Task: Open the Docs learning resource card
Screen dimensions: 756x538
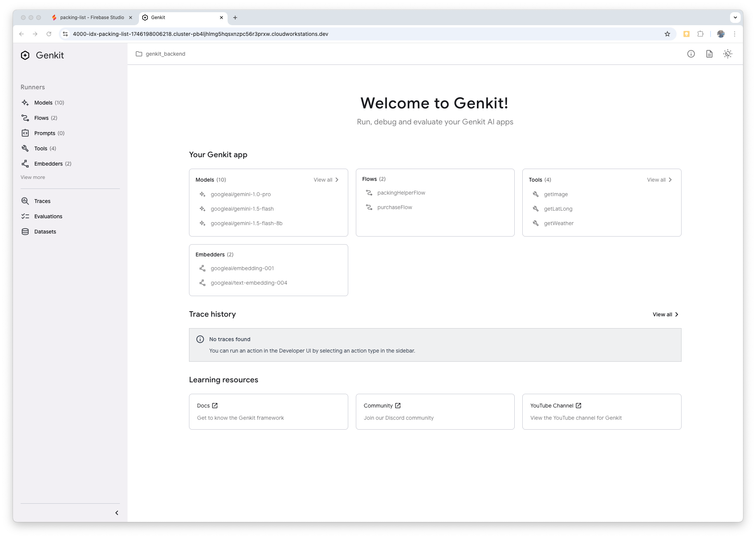Action: (268, 412)
